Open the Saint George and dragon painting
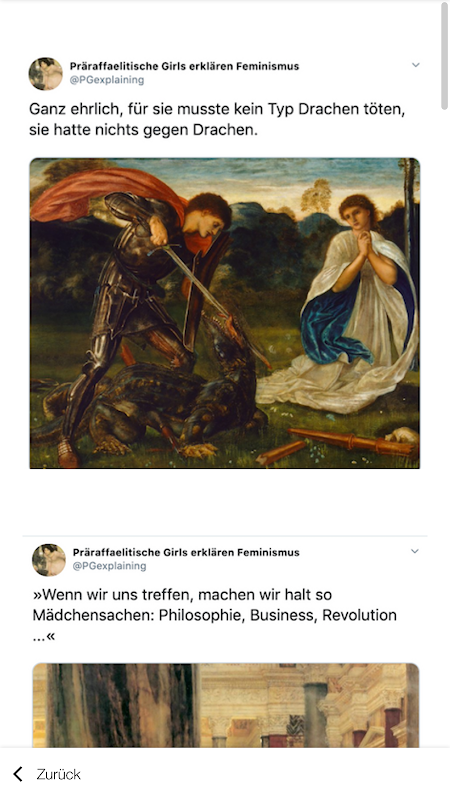 click(x=224, y=313)
